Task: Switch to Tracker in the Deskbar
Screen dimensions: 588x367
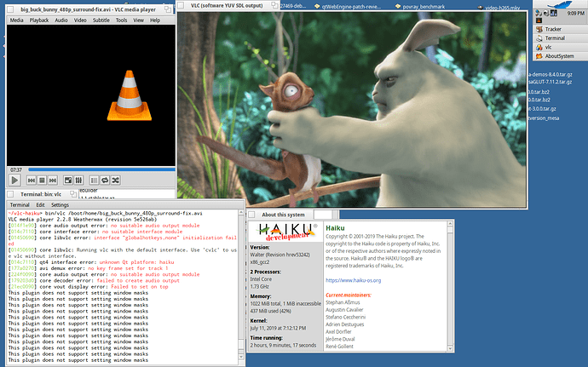Action: pyautogui.click(x=560, y=29)
